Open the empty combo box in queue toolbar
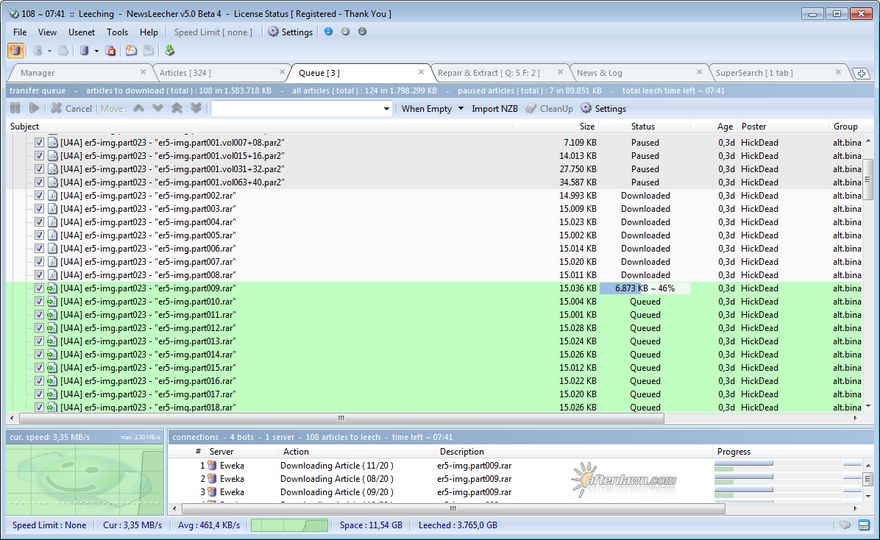 pyautogui.click(x=301, y=108)
